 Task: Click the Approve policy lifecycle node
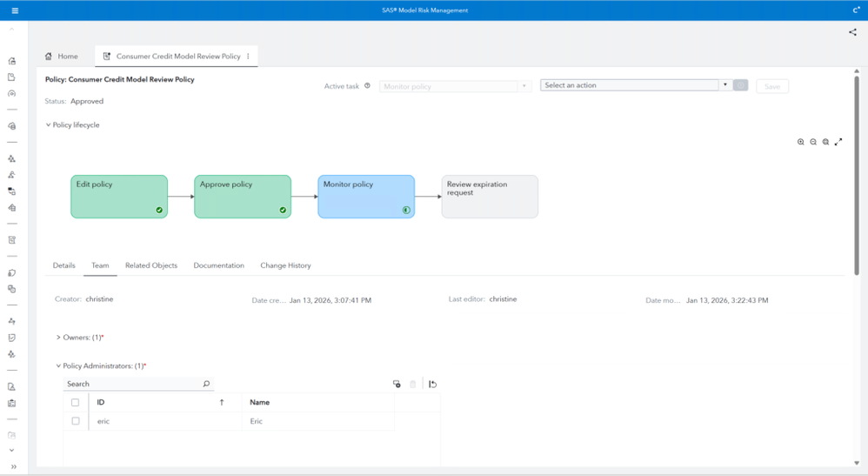coord(243,197)
